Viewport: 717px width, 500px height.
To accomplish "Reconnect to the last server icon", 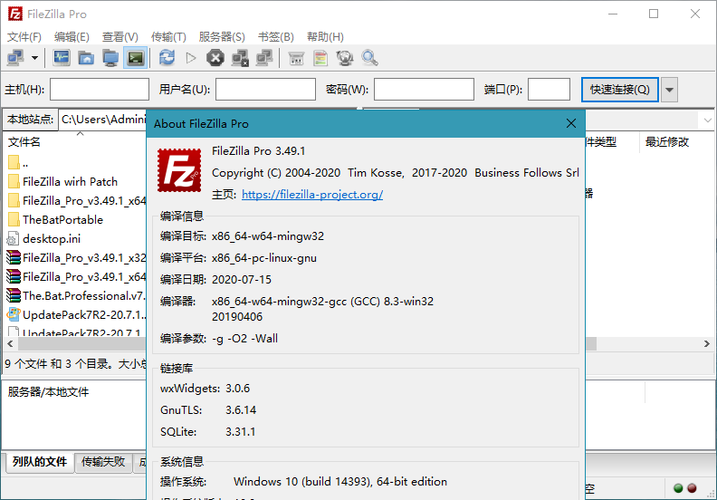I will coord(264,58).
